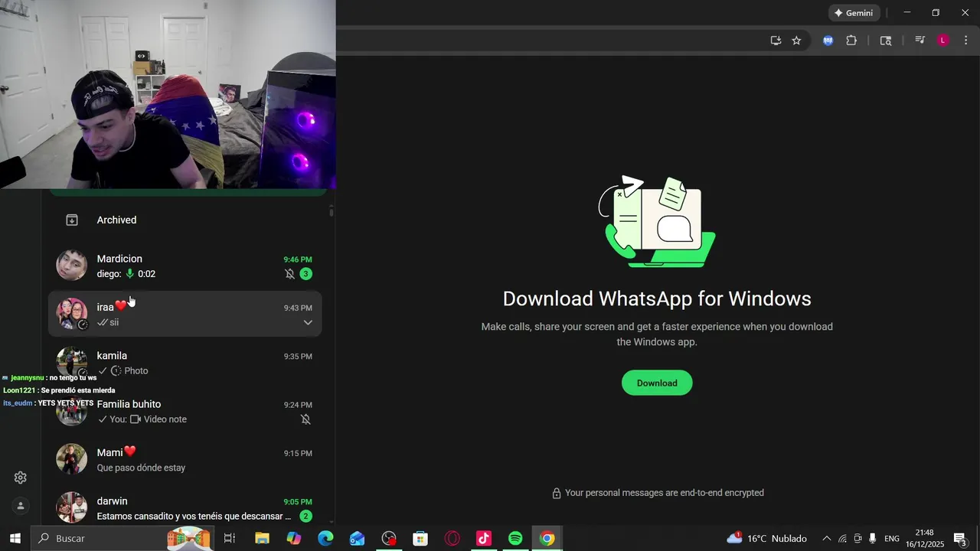Viewport: 980px width, 551px height.
Task: Open Chrome's three-dot menu
Action: pos(965,41)
